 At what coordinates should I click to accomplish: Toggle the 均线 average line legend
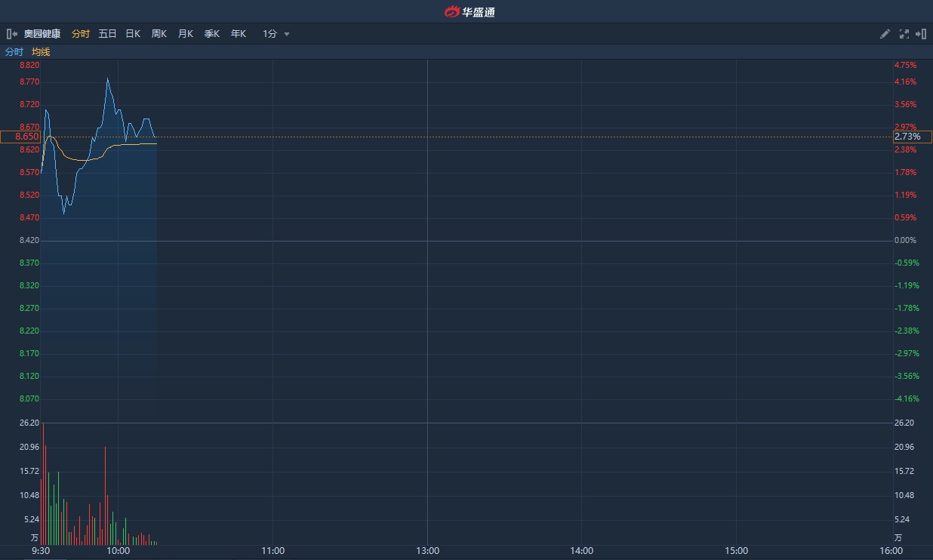[41, 52]
